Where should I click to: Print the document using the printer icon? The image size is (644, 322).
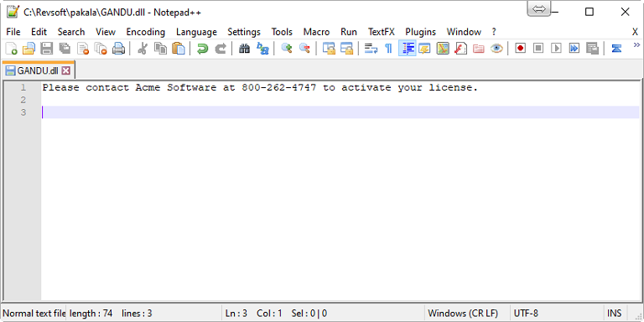118,49
